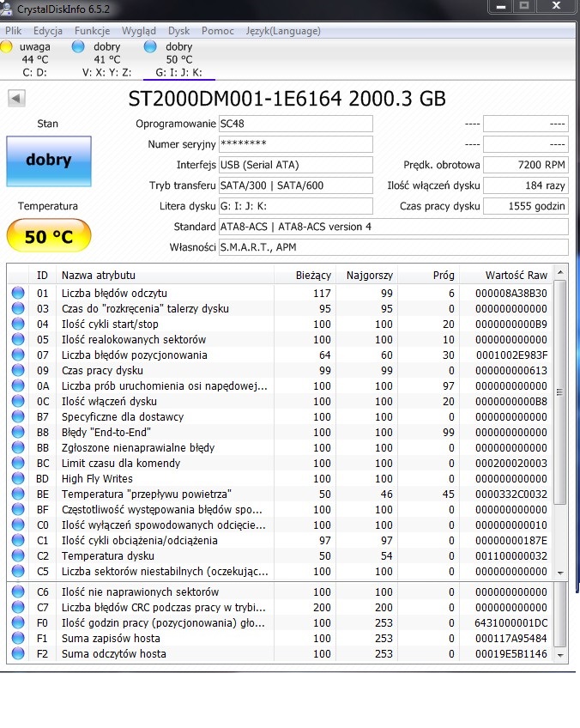The width and height of the screenshot is (580, 728).
Task: Select 'Ilość nie naprawionych sektorów' row
Action: tap(281, 592)
